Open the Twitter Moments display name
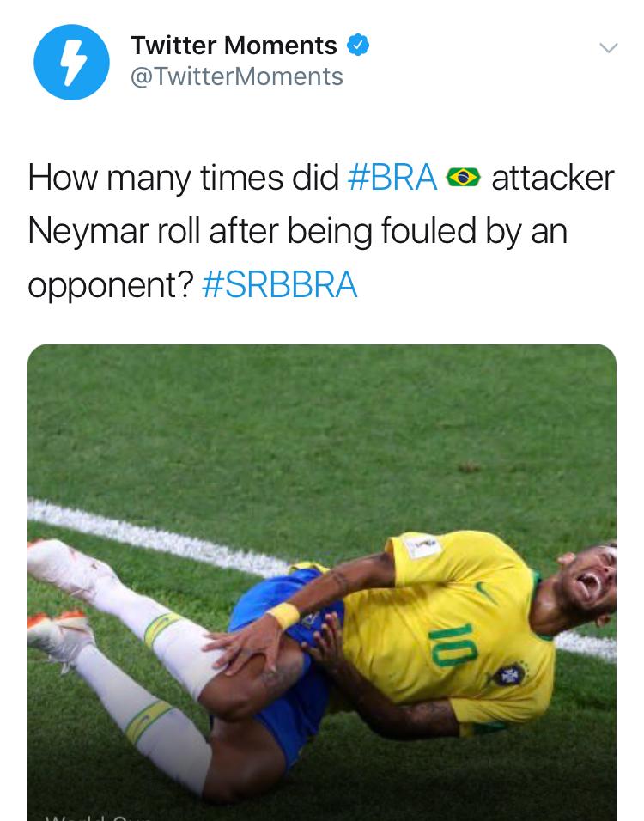 234,45
